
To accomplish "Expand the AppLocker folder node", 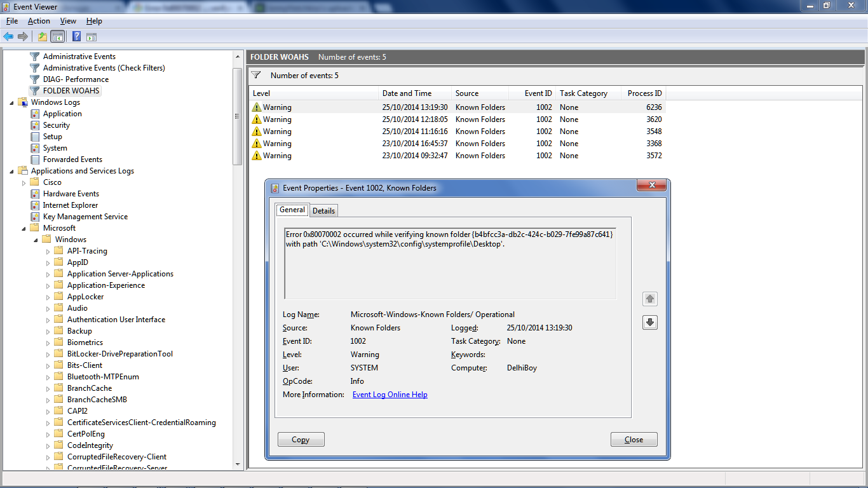I will click(x=48, y=297).
